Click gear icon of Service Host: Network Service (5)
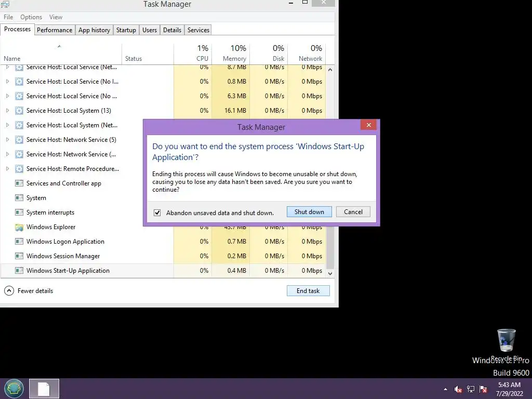This screenshot has height=399, width=532. (x=19, y=139)
